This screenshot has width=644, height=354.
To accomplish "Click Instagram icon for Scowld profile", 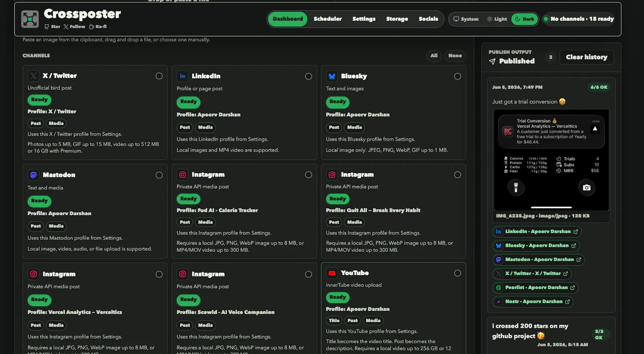I will point(182,274).
